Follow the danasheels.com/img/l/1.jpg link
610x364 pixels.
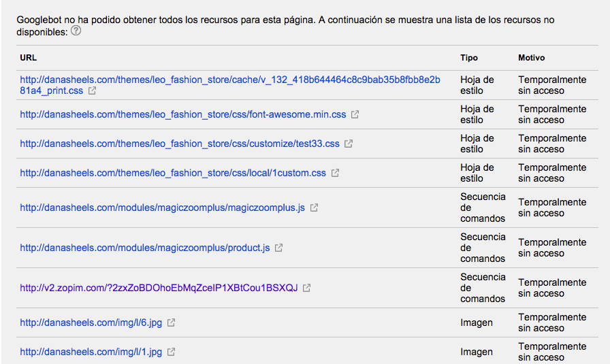click(91, 352)
